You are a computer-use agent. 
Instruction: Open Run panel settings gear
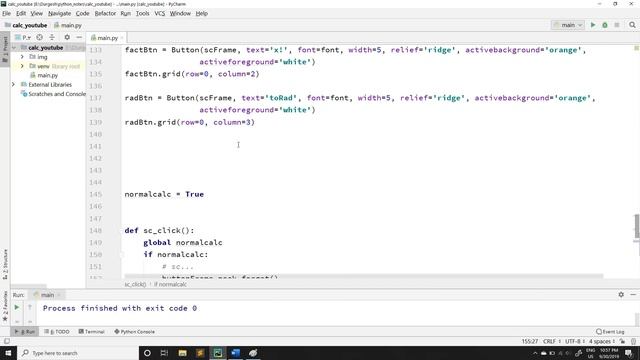[x=621, y=294]
